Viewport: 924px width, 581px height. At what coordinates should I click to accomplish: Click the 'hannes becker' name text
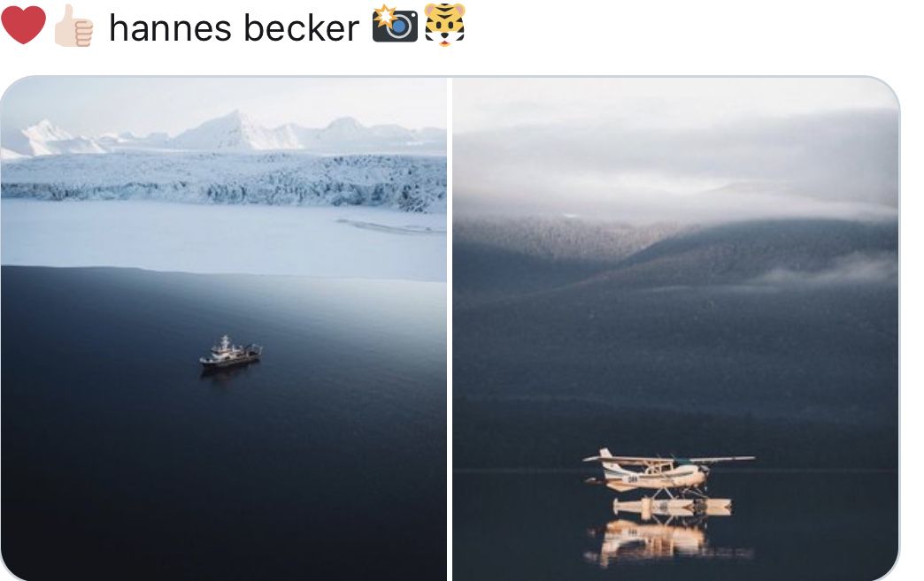(234, 27)
